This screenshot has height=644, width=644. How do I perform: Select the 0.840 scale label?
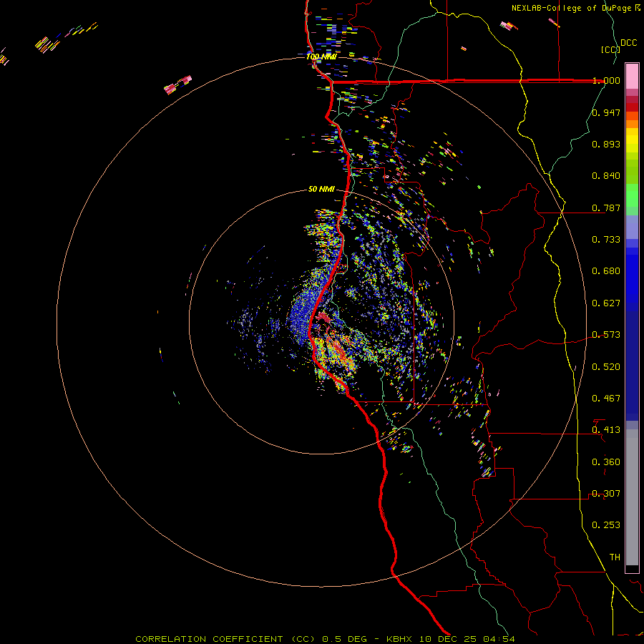pos(606,176)
